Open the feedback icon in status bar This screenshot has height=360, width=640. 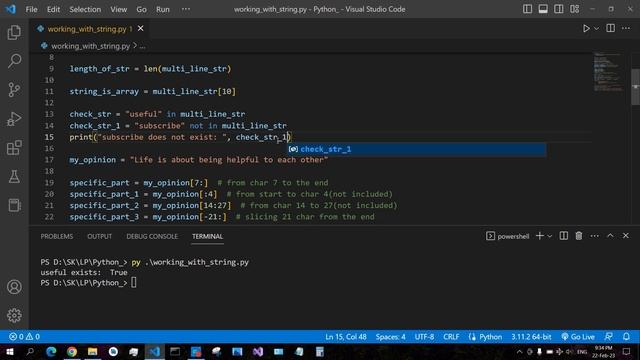tap(609, 337)
